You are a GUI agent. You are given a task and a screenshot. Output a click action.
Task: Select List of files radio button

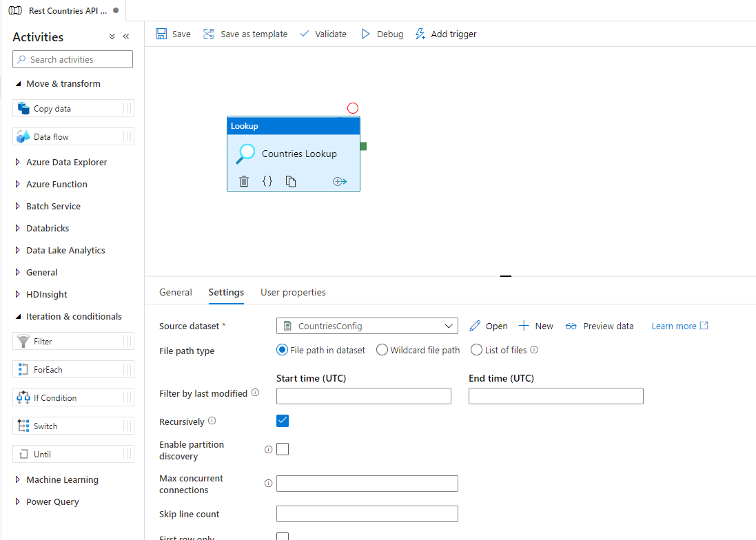click(x=476, y=350)
